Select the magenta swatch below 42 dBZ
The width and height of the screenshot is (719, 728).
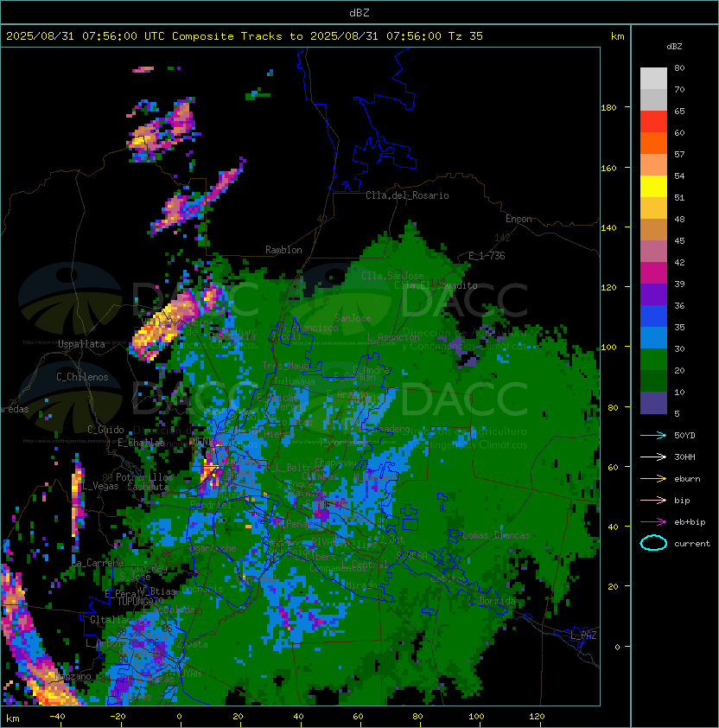pos(653,273)
